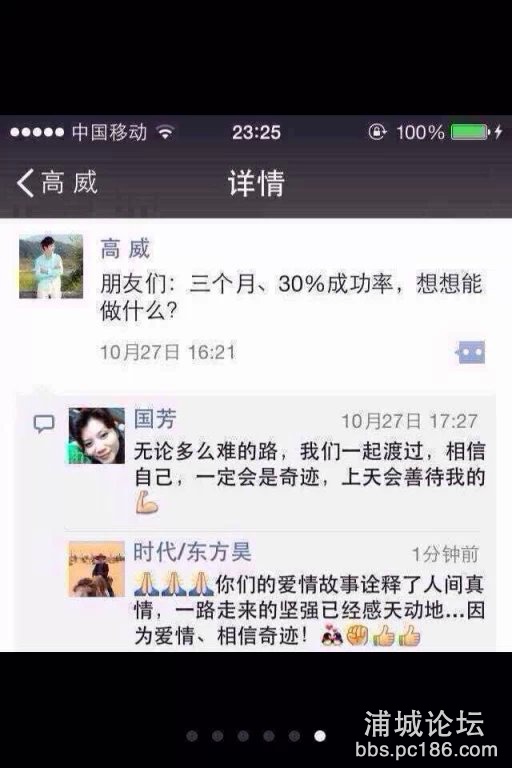Select the last highlighted page dot

319,736
